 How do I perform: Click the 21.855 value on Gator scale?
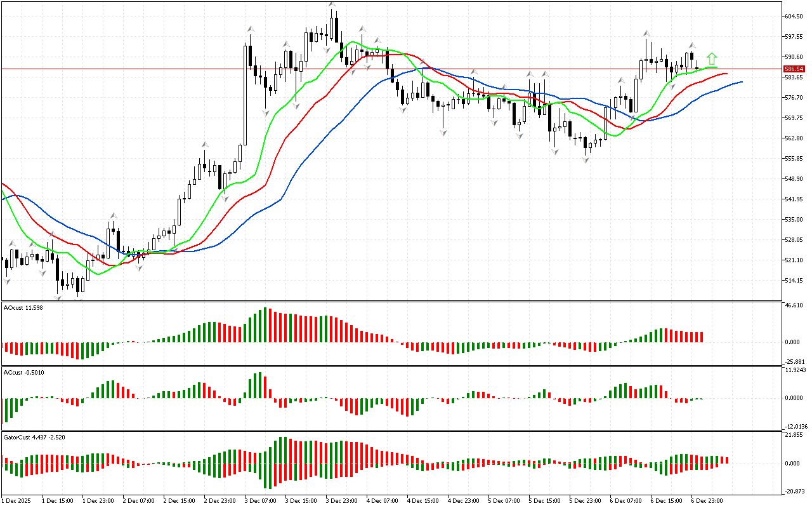click(x=794, y=435)
